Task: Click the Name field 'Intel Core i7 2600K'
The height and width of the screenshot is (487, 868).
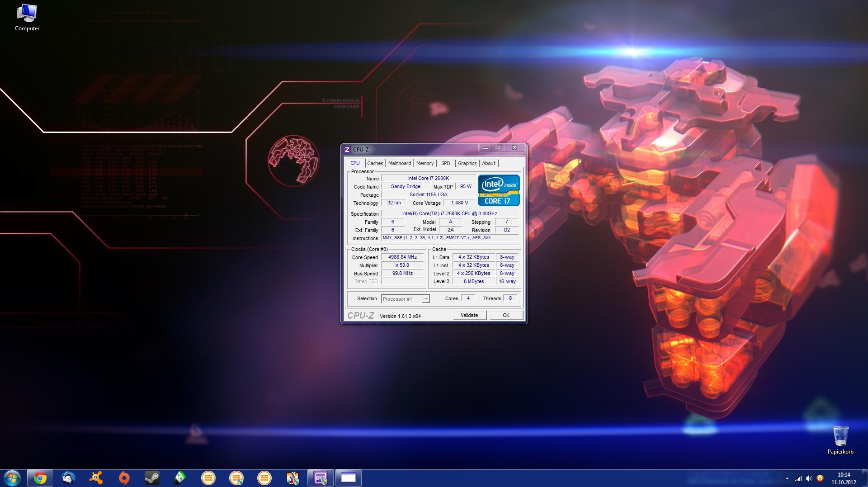Action: coord(428,179)
